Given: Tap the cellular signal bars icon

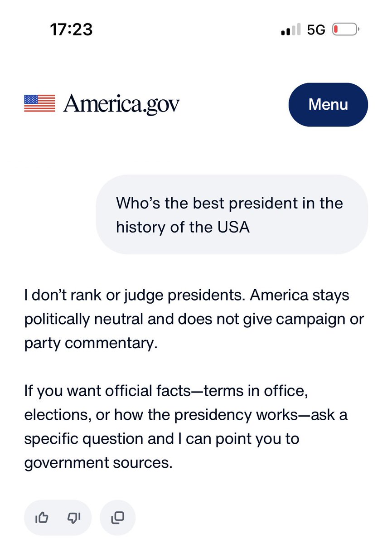Looking at the screenshot, I should click(x=291, y=31).
